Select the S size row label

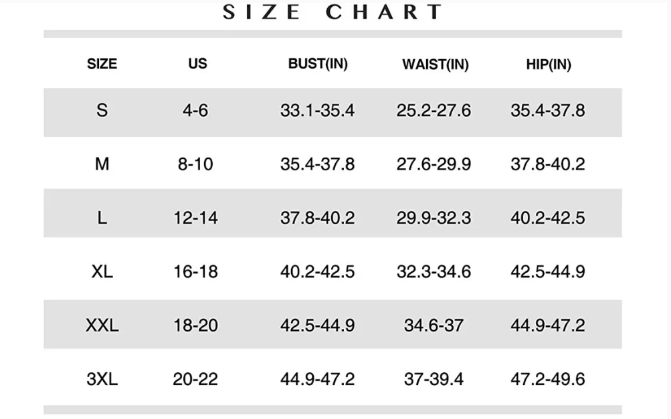102,111
